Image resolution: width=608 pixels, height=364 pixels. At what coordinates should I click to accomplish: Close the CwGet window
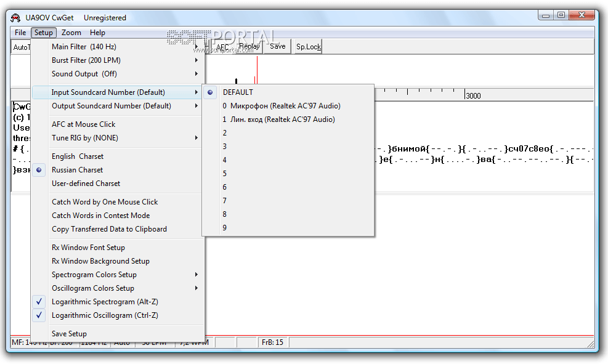pos(582,15)
